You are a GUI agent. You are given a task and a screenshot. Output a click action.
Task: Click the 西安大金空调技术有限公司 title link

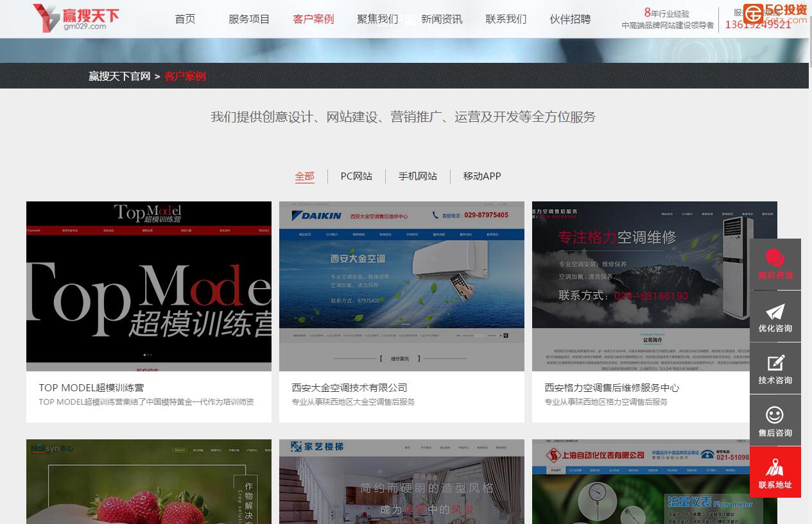(x=350, y=388)
